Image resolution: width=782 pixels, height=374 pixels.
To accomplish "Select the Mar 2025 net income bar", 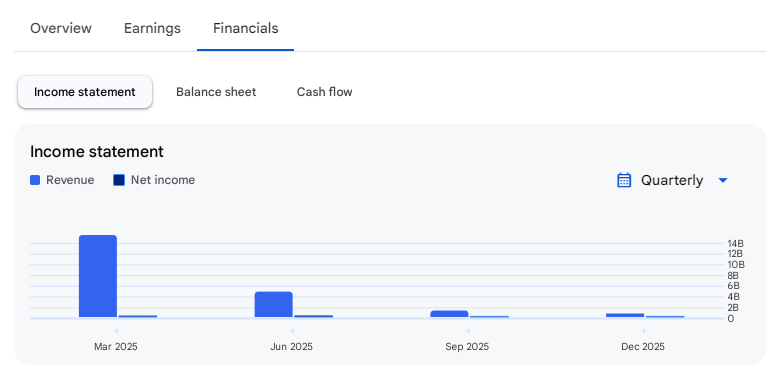I will pyautogui.click(x=138, y=316).
